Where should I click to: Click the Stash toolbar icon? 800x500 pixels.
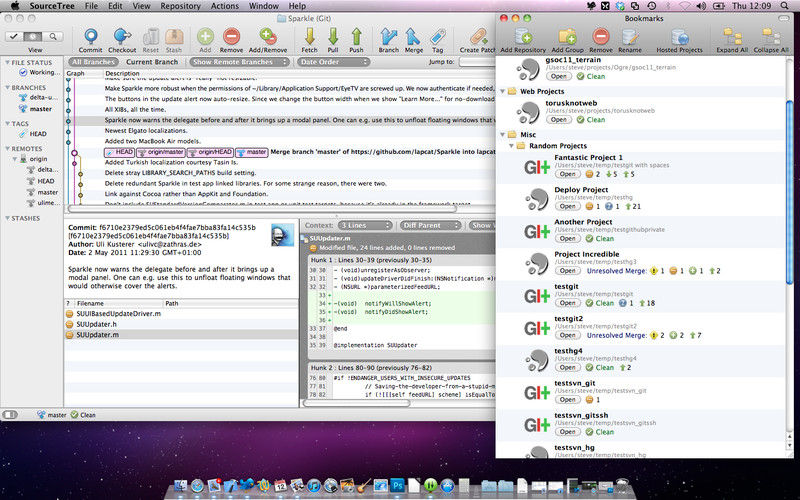(x=173, y=37)
